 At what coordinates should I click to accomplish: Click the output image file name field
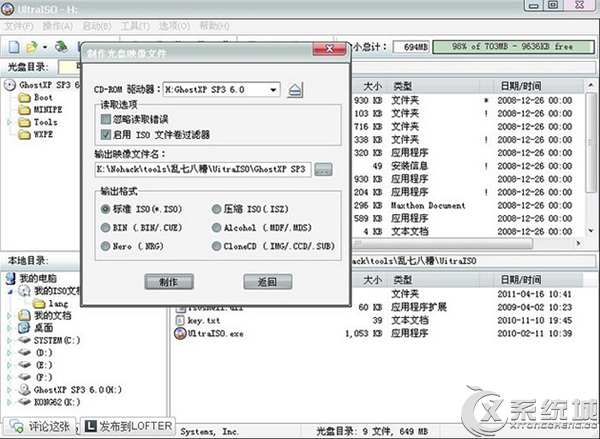pos(203,169)
